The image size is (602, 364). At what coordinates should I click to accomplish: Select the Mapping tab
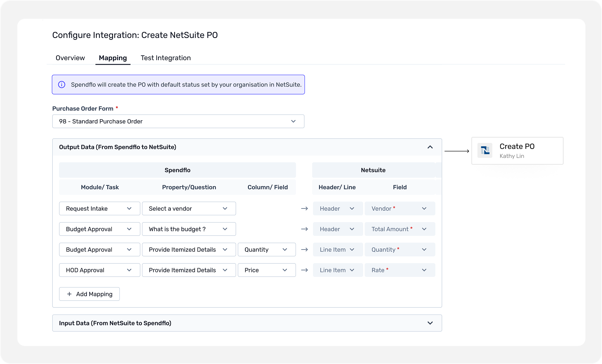113,58
